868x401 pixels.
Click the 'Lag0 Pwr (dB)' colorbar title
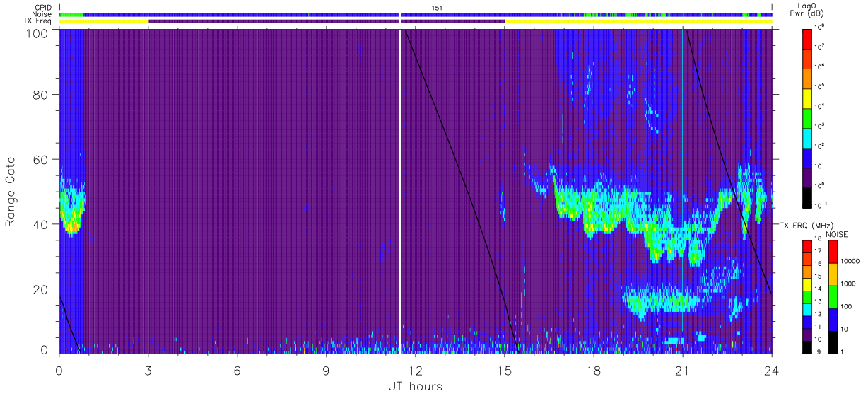pos(807,9)
